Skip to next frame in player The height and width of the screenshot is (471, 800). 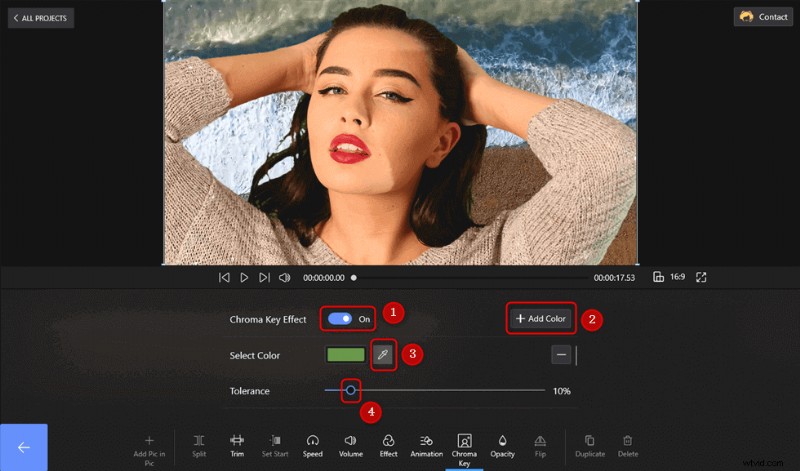(x=264, y=278)
